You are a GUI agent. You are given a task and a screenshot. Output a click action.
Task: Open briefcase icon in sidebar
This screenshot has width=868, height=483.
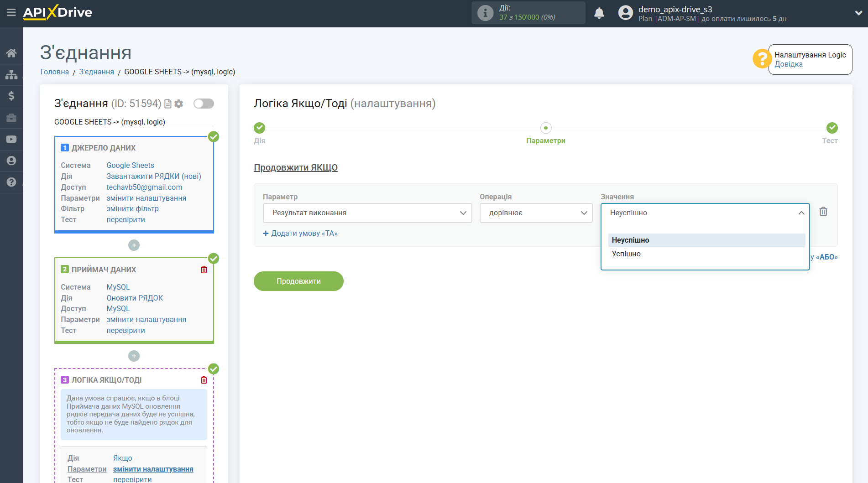click(11, 118)
